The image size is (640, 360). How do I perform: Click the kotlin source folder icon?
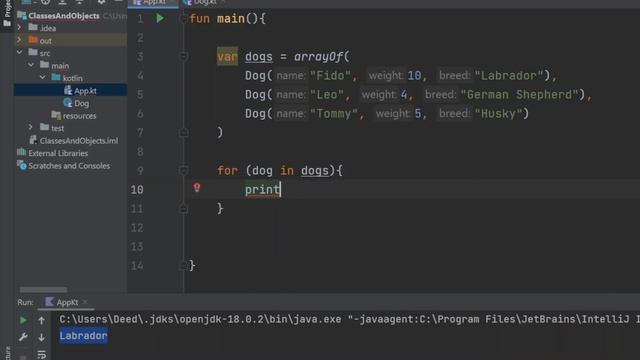pos(56,78)
